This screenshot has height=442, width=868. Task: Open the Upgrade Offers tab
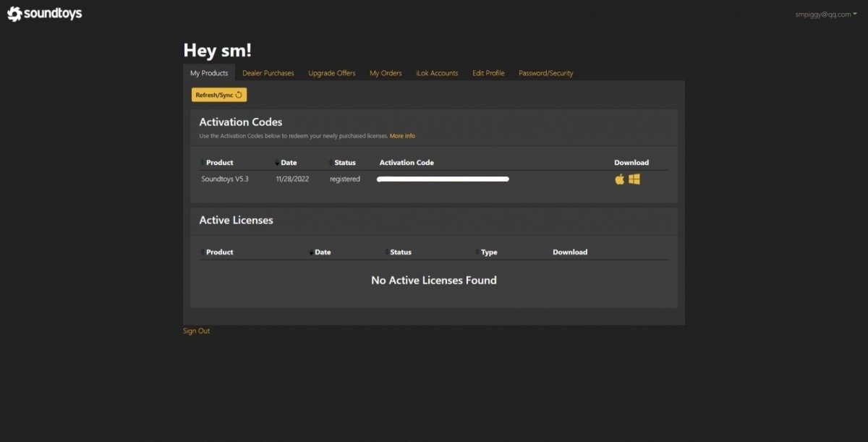tap(331, 73)
